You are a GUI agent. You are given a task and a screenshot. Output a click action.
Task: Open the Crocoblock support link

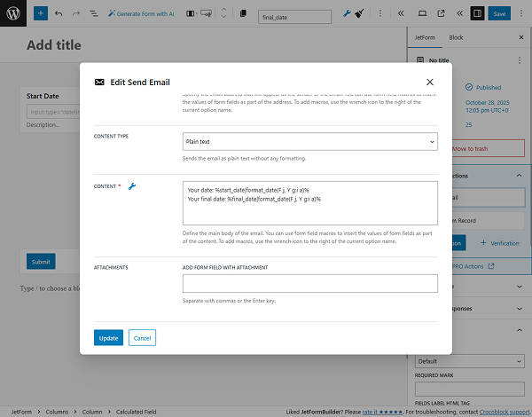click(x=505, y=412)
